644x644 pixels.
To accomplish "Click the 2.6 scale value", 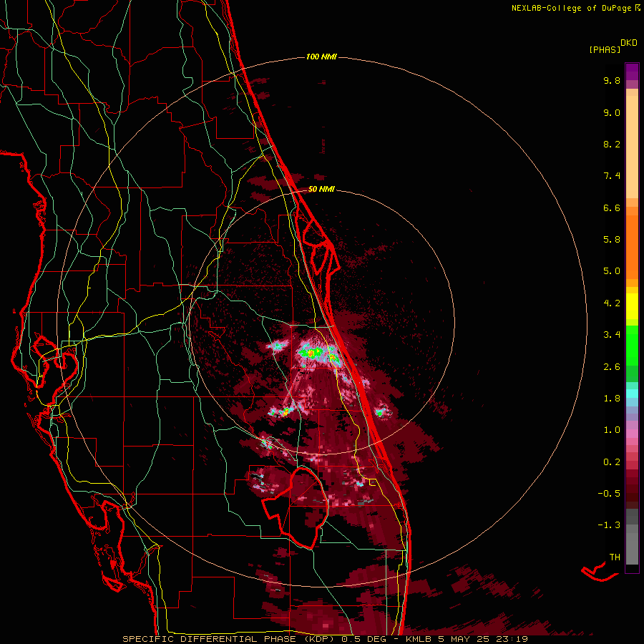I will click(x=612, y=367).
